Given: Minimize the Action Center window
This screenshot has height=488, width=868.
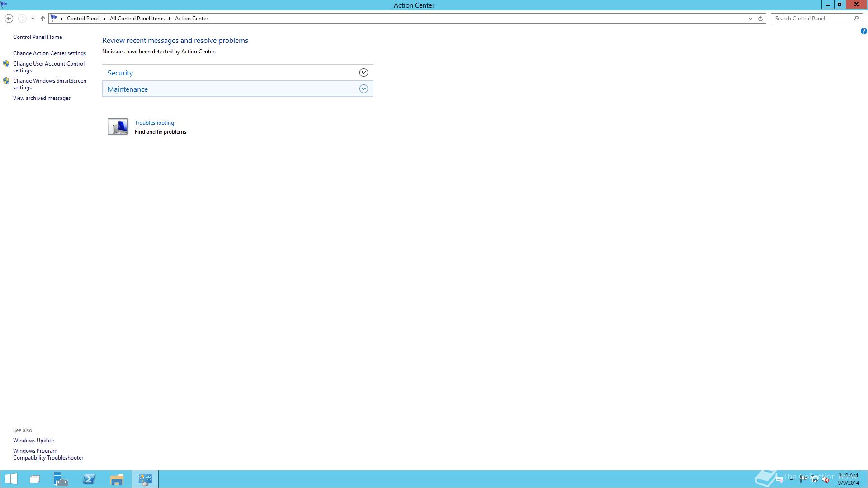Looking at the screenshot, I should (828, 5).
